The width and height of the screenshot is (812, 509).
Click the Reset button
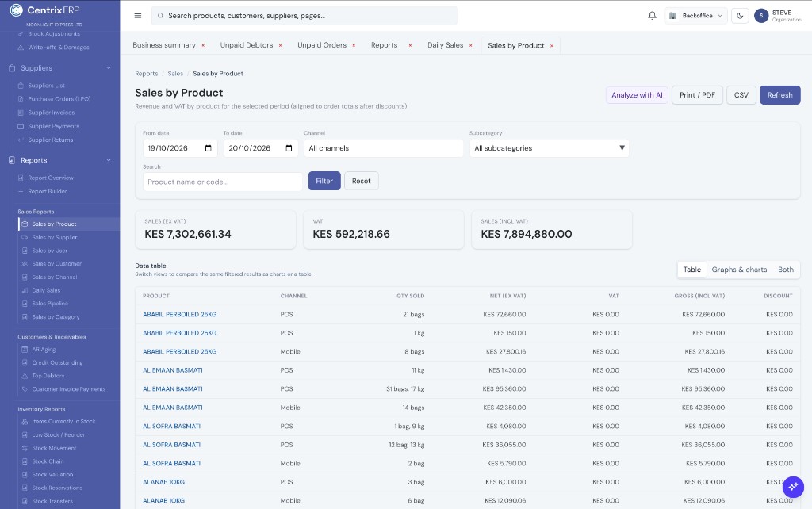point(361,181)
